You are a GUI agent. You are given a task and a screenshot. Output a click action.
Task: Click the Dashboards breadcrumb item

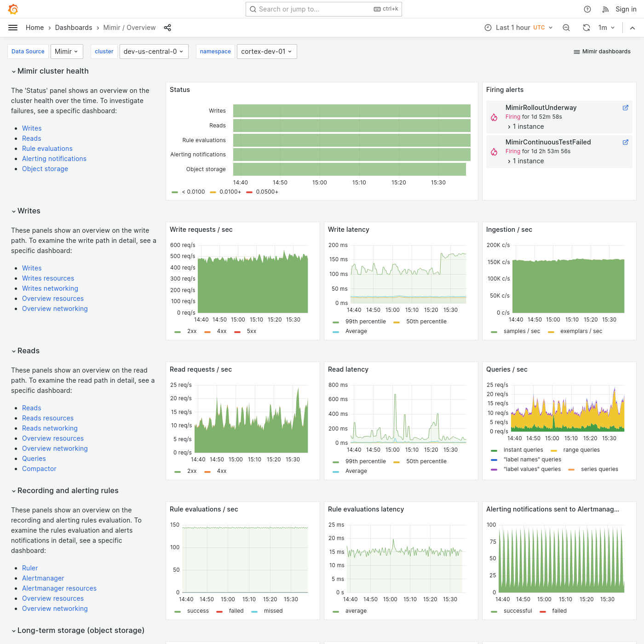coord(74,27)
